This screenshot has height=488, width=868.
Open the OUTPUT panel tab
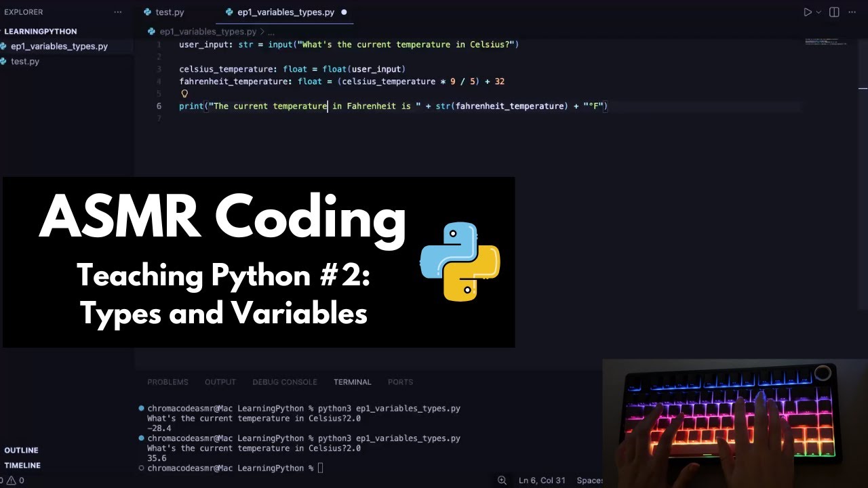(x=220, y=382)
